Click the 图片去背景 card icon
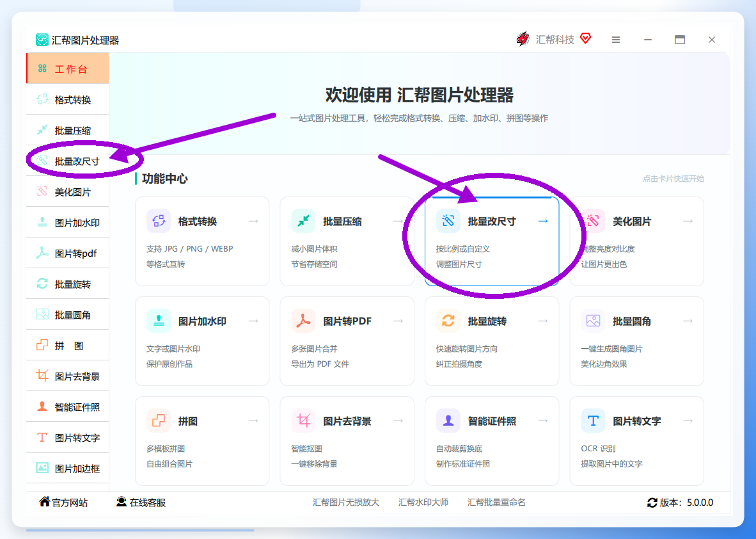The image size is (756, 539). tap(303, 421)
